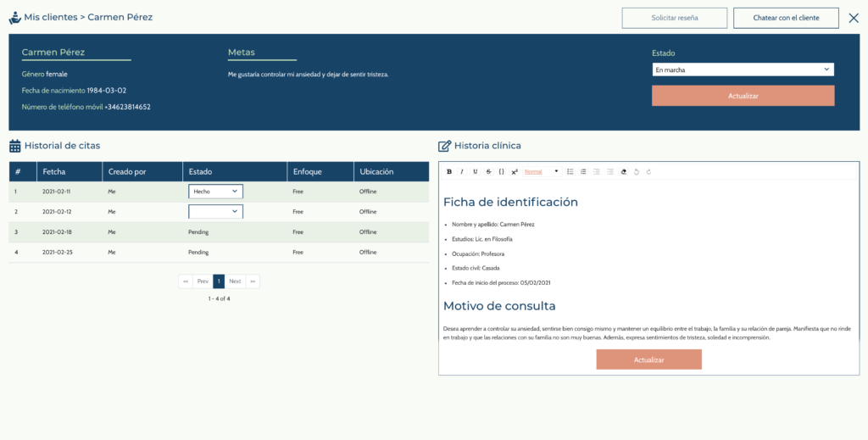Open Chatear con el cliente
868x440 pixels.
[x=786, y=18]
